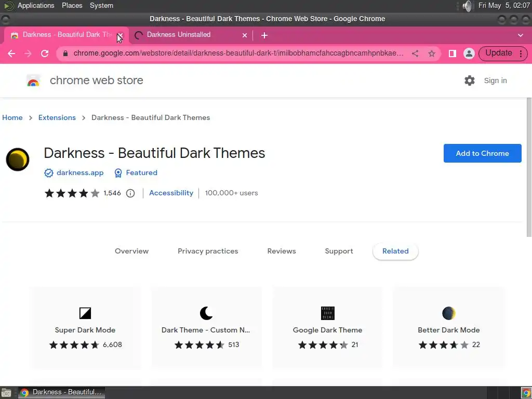
Task: Click the Sign in link
Action: point(495,81)
